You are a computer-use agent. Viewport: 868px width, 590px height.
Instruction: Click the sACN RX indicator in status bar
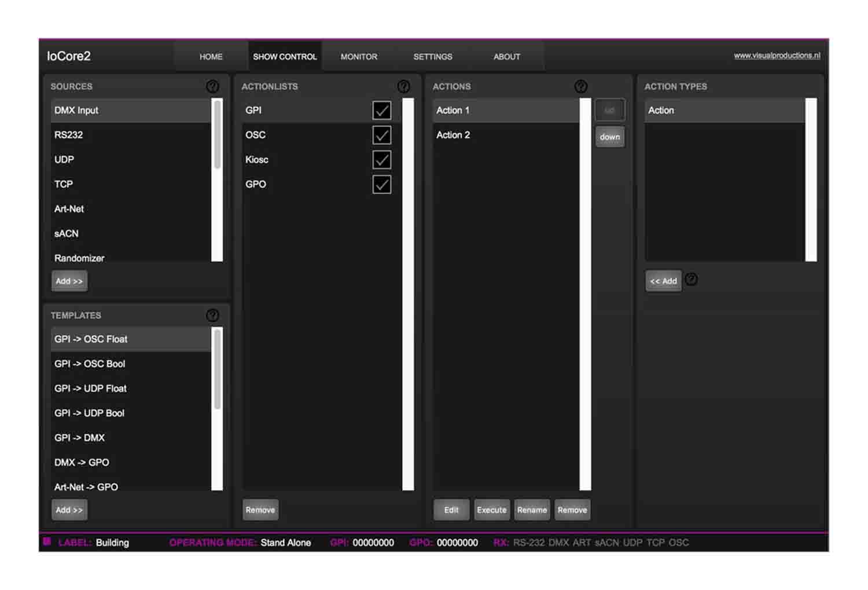click(607, 543)
